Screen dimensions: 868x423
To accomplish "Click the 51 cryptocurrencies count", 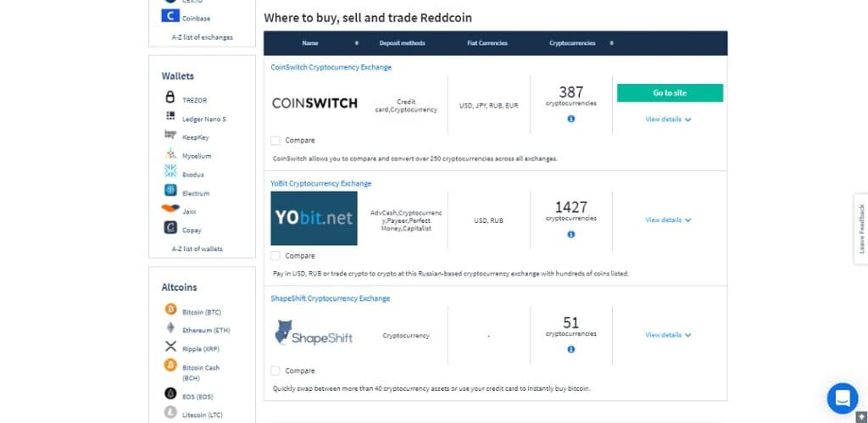I will point(571,322).
